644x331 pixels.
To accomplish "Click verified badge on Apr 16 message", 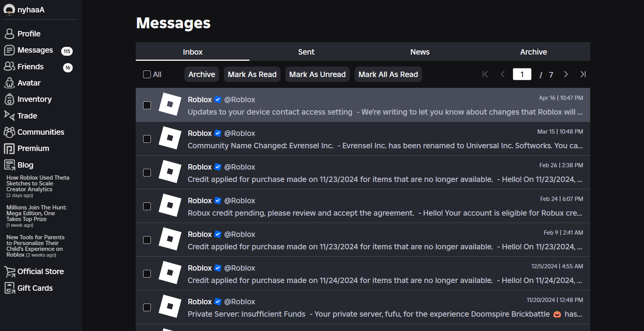I will point(218,99).
